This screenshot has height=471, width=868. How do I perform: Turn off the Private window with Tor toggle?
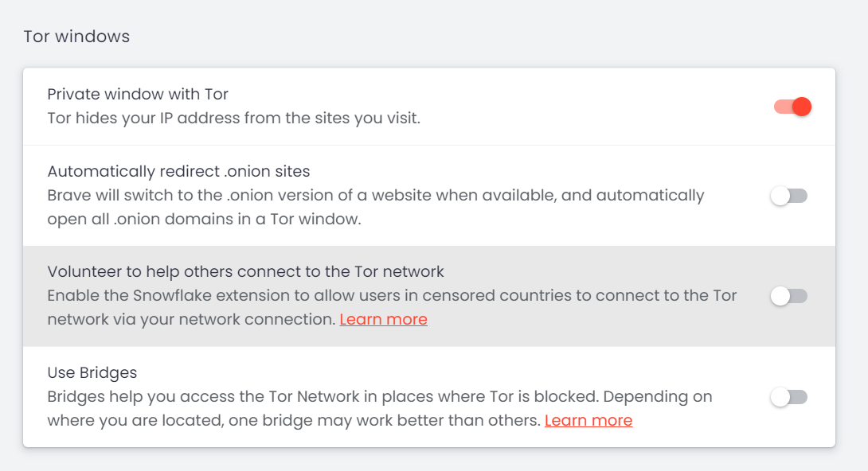pos(792,107)
